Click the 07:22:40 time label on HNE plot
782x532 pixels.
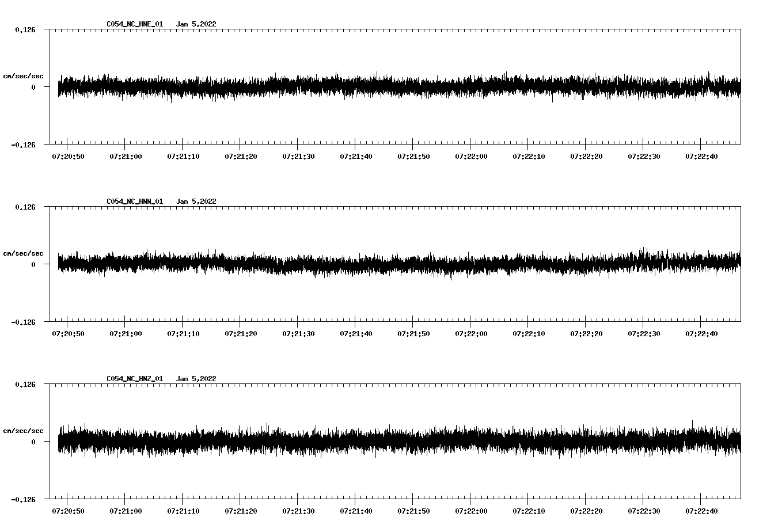[x=701, y=156]
